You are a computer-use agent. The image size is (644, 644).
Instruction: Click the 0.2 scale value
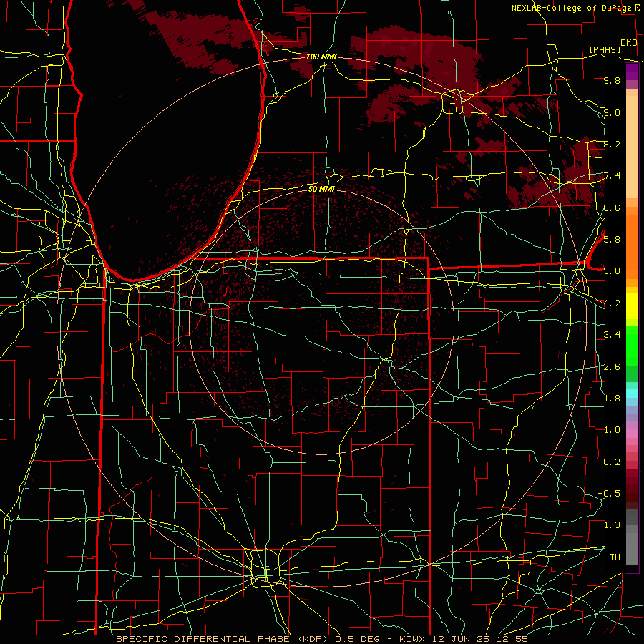[612, 462]
